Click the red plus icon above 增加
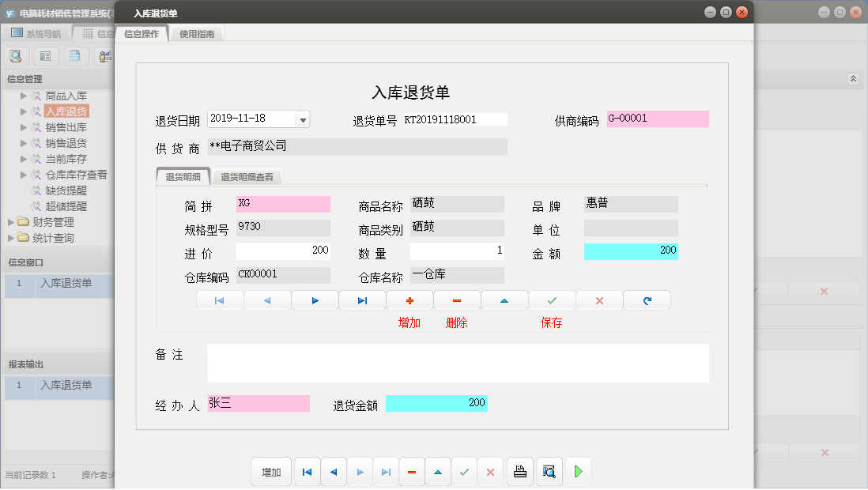 click(x=409, y=300)
